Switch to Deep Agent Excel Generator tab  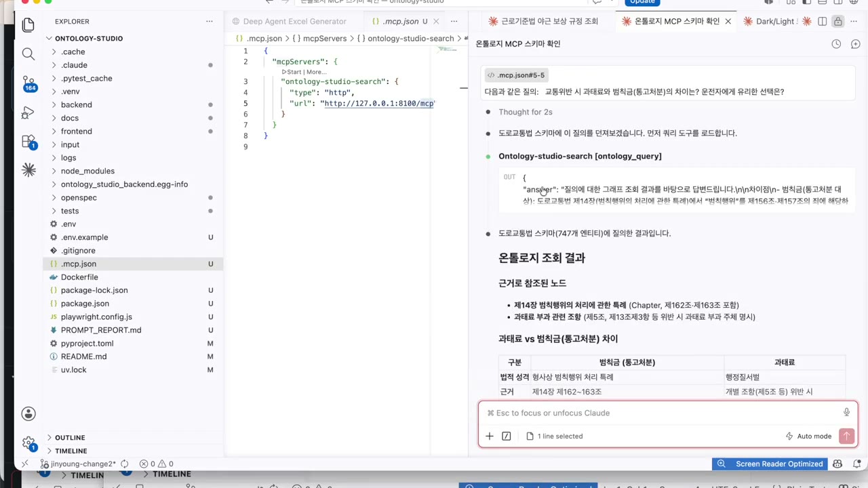pos(294,22)
